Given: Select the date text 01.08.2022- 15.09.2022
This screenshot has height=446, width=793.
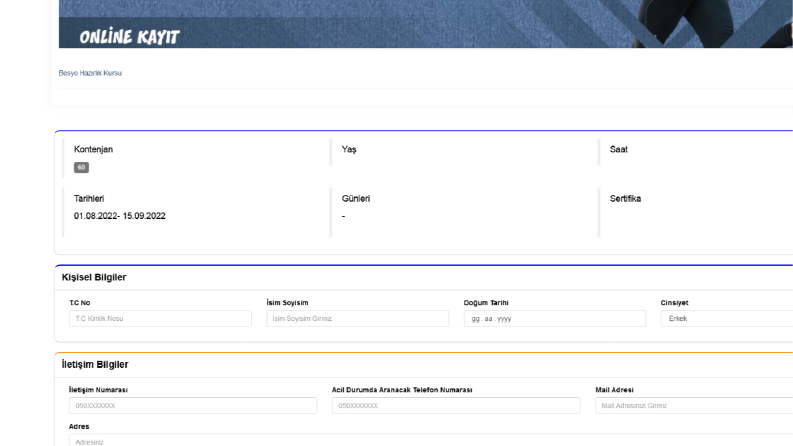Looking at the screenshot, I should coord(119,216).
